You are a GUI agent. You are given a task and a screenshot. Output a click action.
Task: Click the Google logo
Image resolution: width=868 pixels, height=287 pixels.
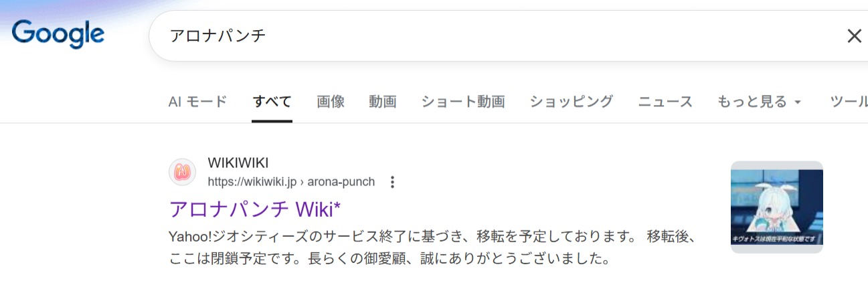tap(58, 34)
